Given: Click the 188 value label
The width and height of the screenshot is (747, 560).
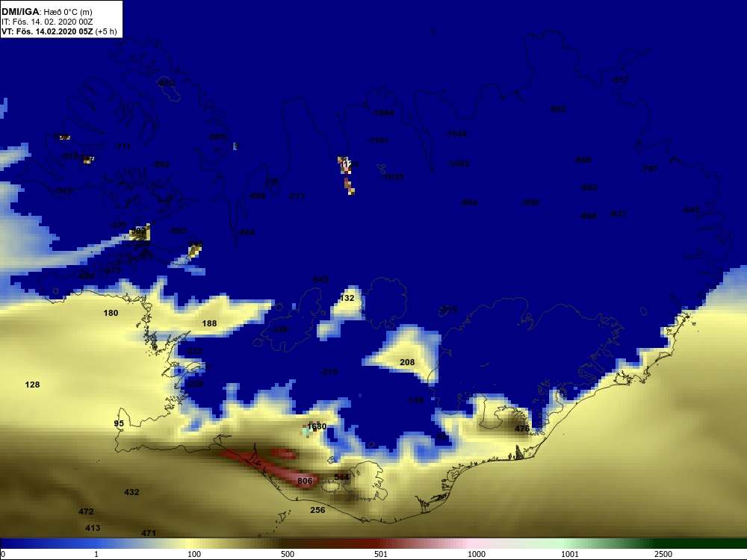Looking at the screenshot, I should click(210, 323).
